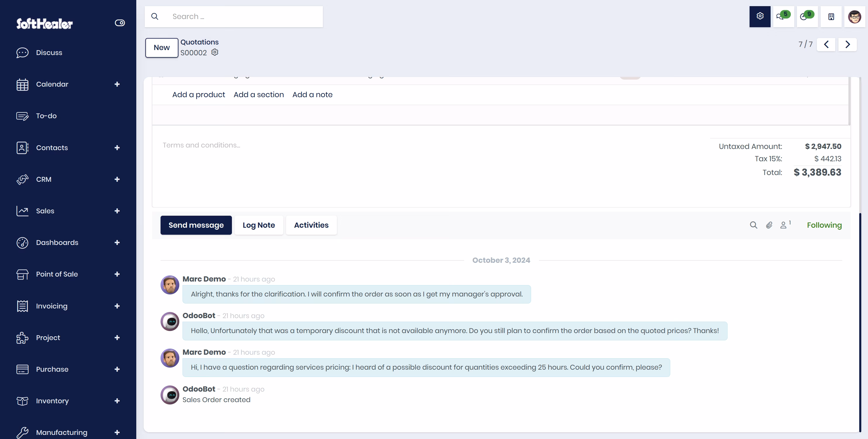868x439 pixels.
Task: Go to previous record with left arrow
Action: pos(826,44)
